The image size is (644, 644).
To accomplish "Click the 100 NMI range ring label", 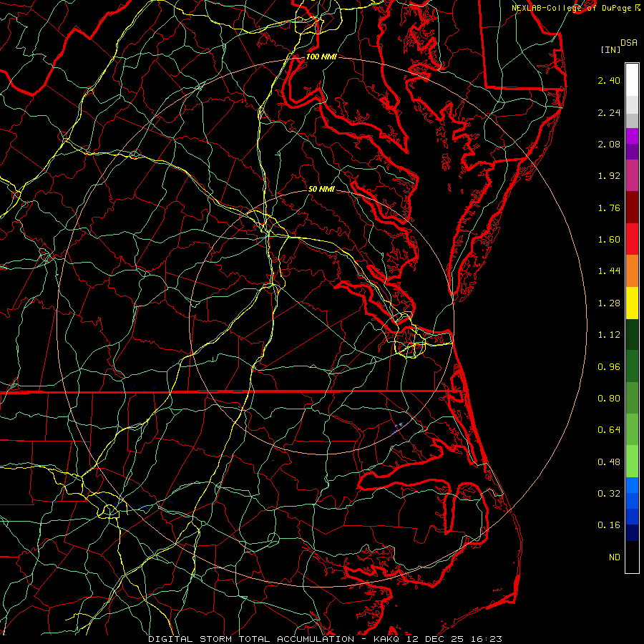I will pyautogui.click(x=321, y=57).
